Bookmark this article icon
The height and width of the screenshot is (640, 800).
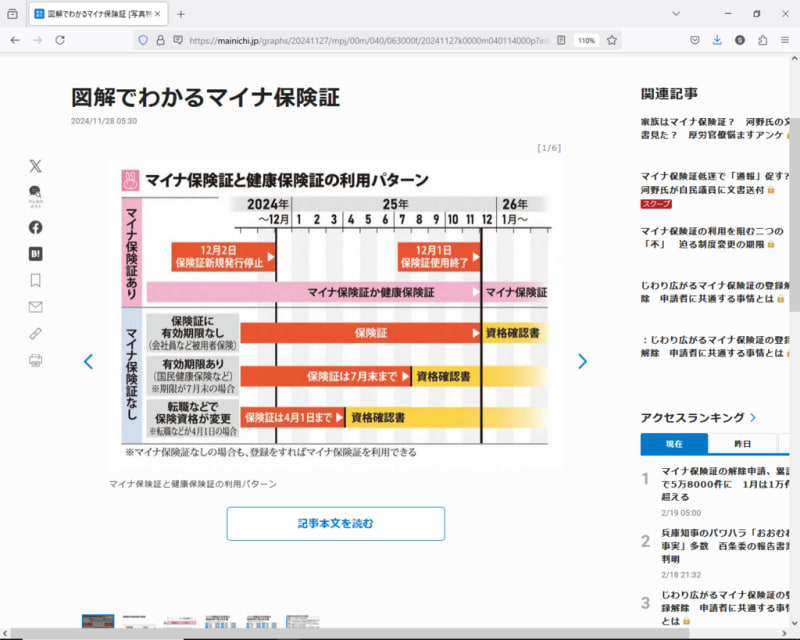35,280
